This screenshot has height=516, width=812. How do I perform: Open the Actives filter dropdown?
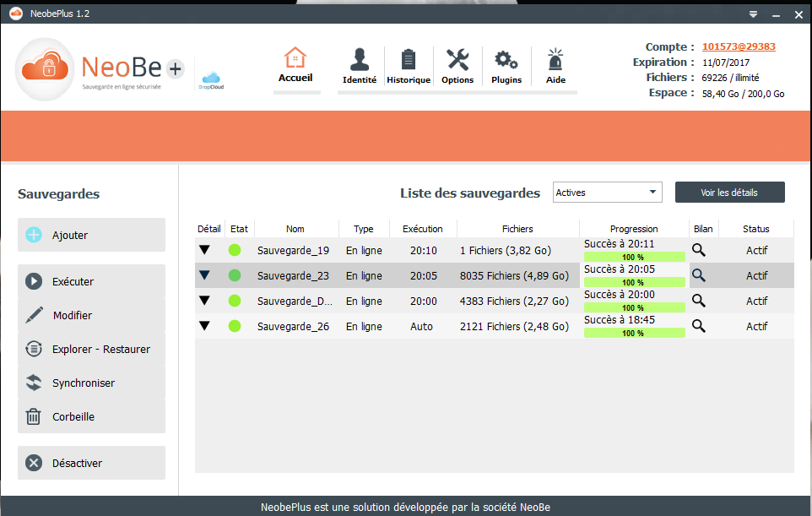point(606,192)
